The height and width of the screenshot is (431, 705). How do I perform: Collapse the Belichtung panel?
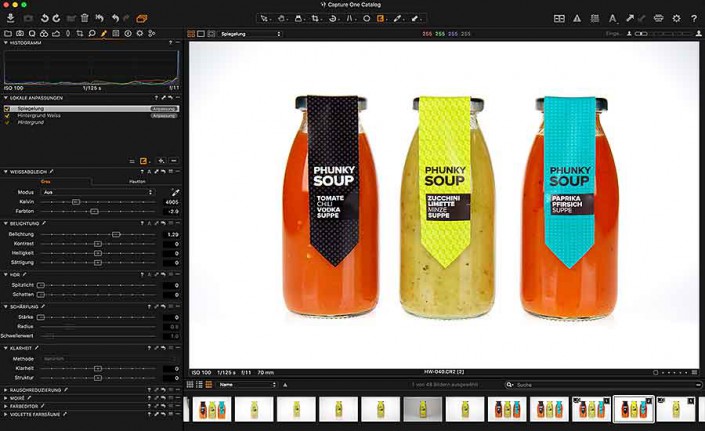[x=5, y=223]
